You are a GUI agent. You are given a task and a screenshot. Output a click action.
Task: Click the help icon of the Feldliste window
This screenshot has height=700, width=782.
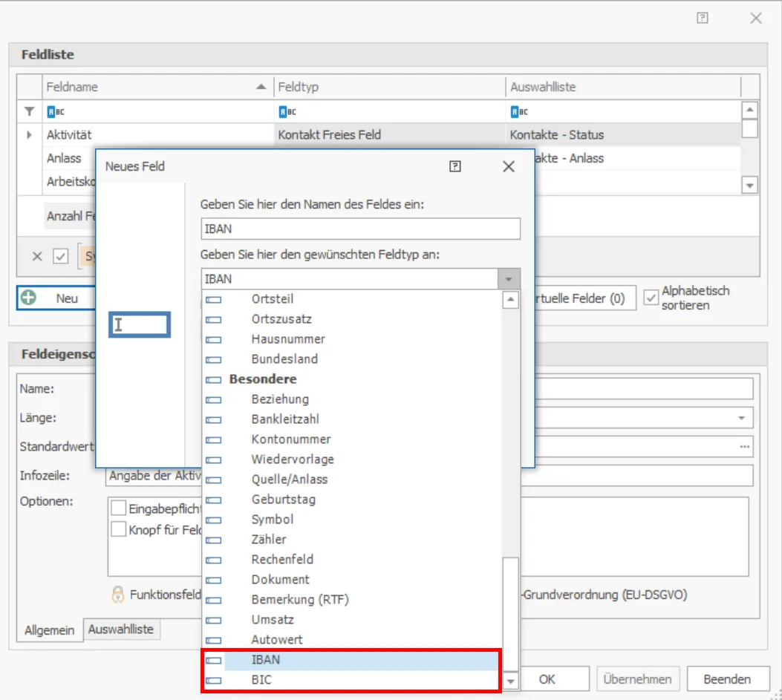pyautogui.click(x=703, y=19)
